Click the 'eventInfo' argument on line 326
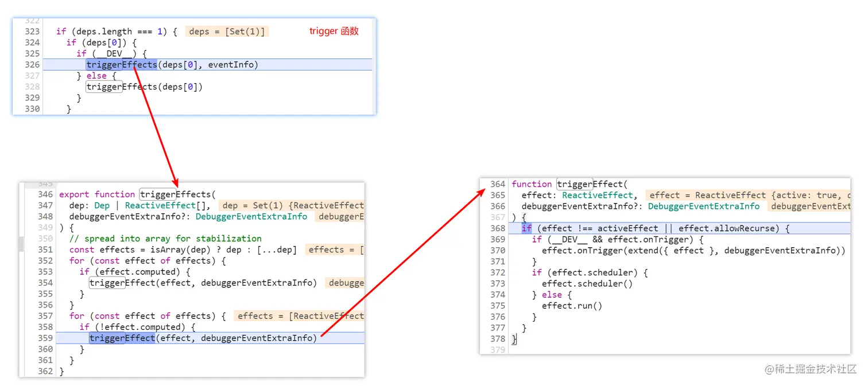Image resolution: width=868 pixels, height=386 pixels. click(231, 65)
